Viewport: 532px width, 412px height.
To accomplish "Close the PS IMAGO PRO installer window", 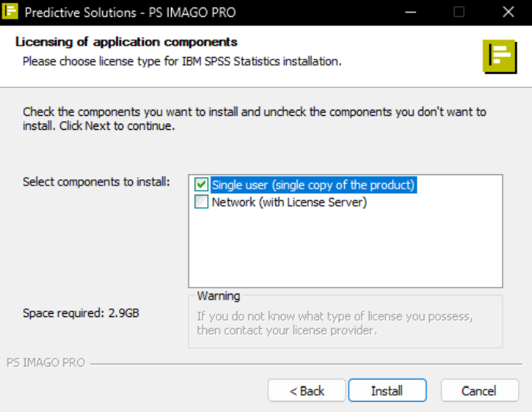I will click(x=508, y=12).
